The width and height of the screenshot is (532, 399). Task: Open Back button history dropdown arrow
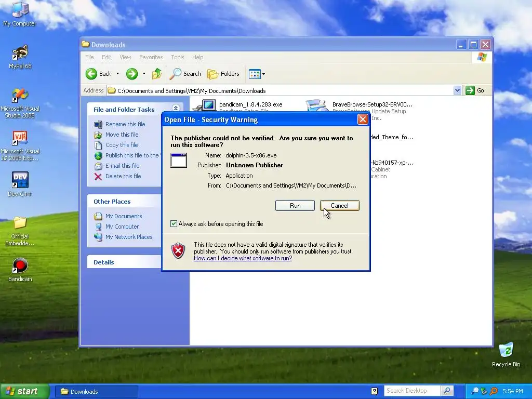[x=118, y=74]
